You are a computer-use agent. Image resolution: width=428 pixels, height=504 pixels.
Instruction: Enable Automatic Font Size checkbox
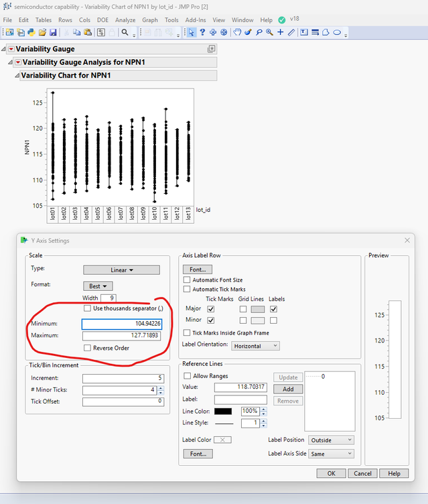(x=187, y=279)
